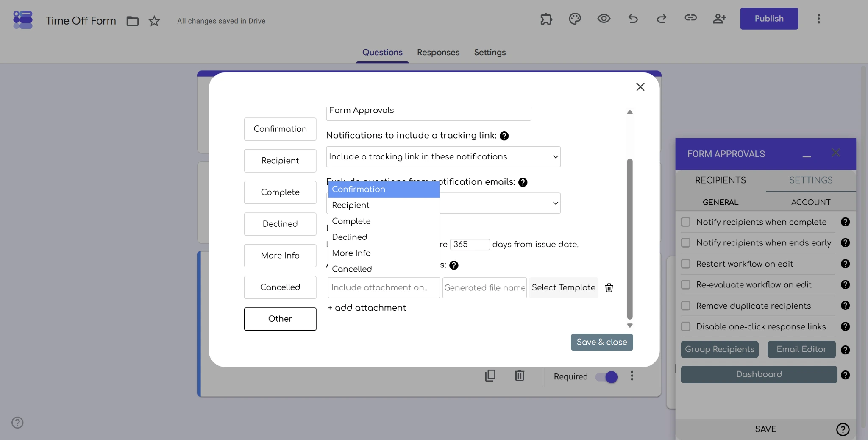Select the GENERAL sub-tab
868x440 pixels.
pos(721,202)
